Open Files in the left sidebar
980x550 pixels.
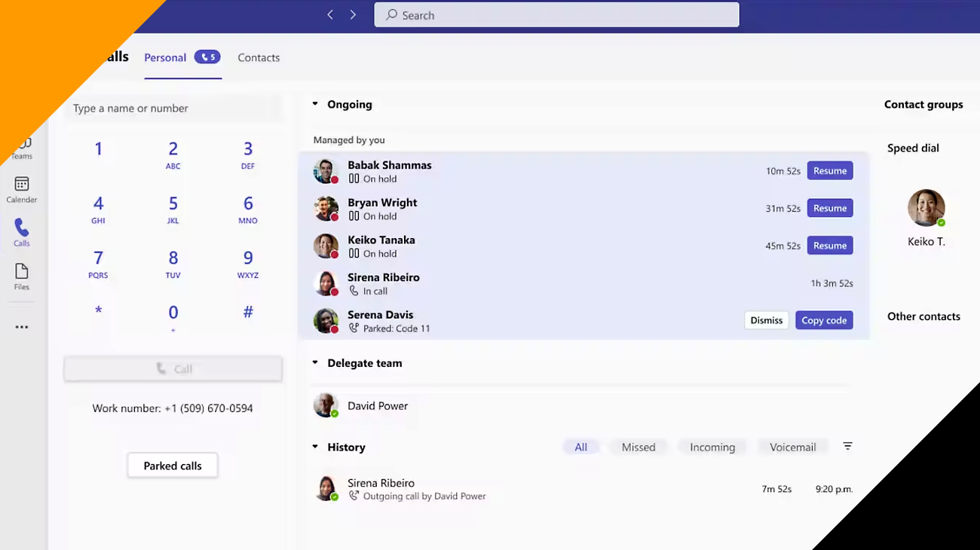(x=22, y=276)
